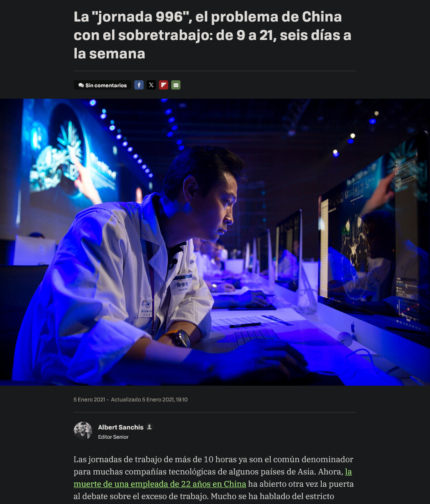This screenshot has height=504, width=430.
Task: Send the article by email icon
Action: [x=176, y=85]
